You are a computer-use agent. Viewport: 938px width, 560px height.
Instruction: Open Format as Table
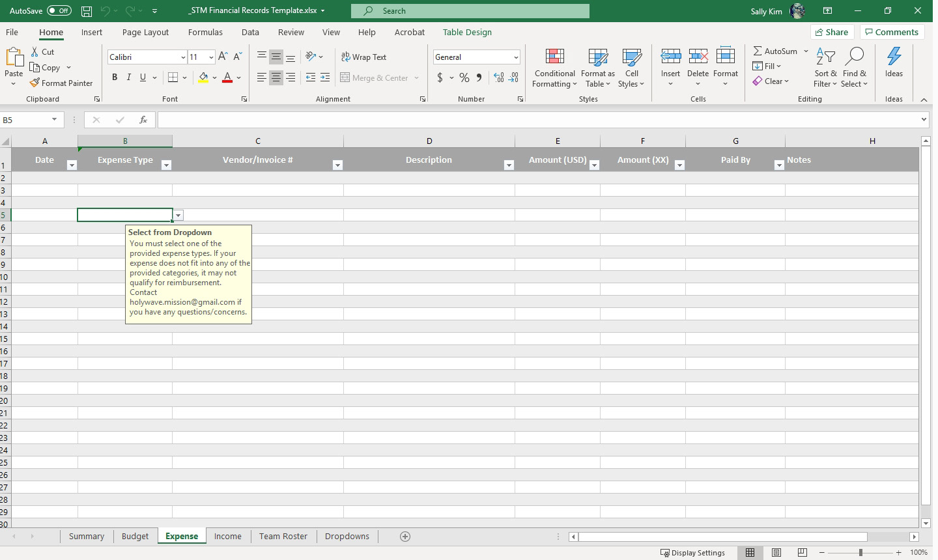click(597, 68)
